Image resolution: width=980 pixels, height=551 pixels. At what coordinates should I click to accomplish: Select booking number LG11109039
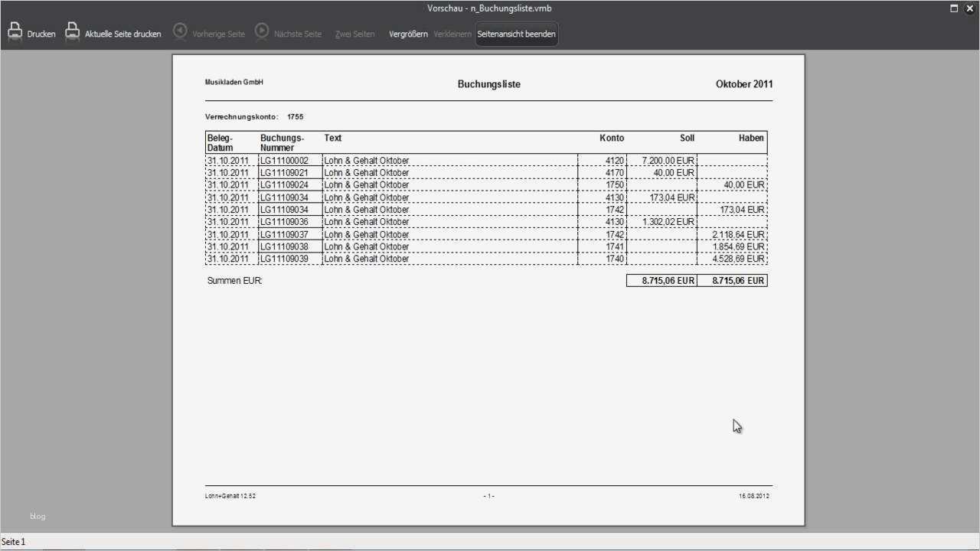click(285, 259)
